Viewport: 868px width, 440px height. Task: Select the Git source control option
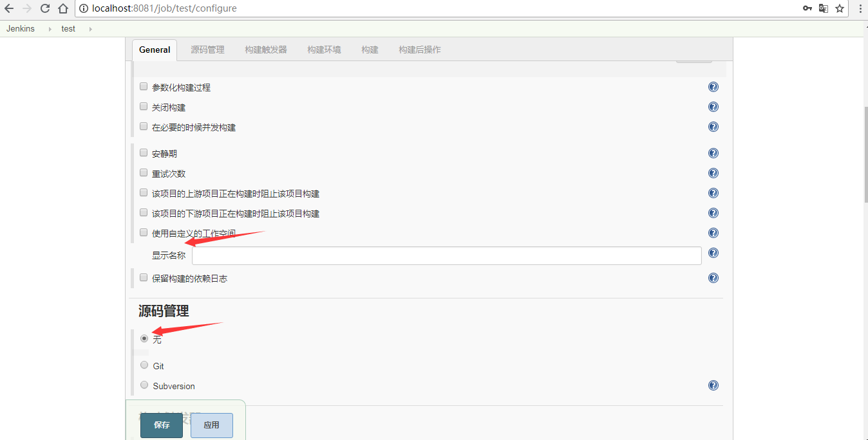pos(144,364)
